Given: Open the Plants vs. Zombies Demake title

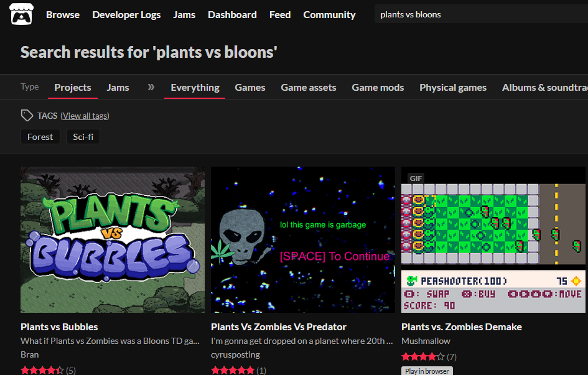Looking at the screenshot, I should [462, 326].
